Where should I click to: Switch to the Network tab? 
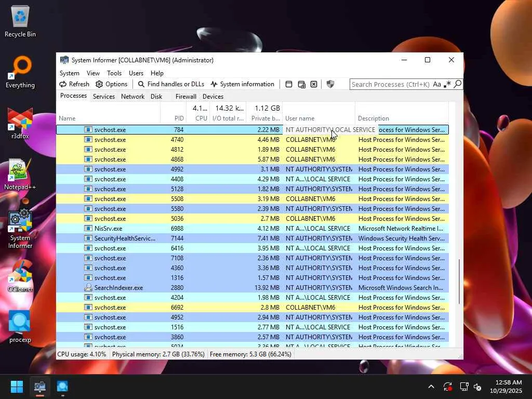click(132, 97)
